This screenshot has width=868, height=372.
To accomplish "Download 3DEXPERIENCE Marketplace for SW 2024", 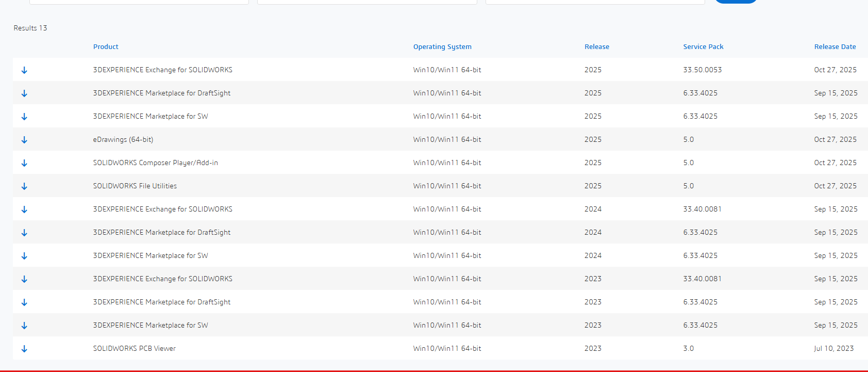I will pos(24,256).
